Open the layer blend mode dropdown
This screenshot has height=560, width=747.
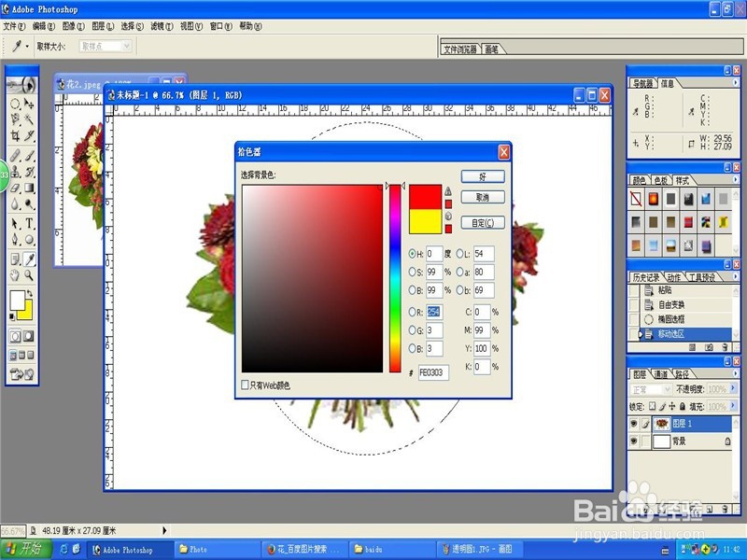tap(651, 389)
